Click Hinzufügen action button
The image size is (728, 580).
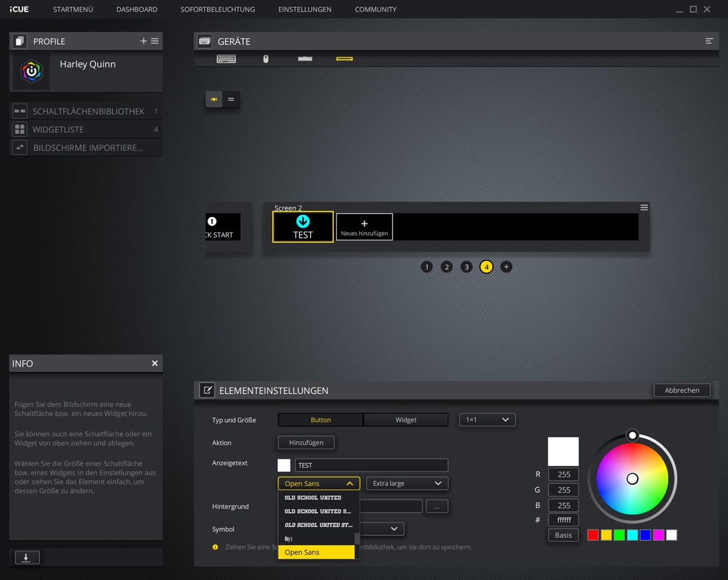pyautogui.click(x=306, y=443)
